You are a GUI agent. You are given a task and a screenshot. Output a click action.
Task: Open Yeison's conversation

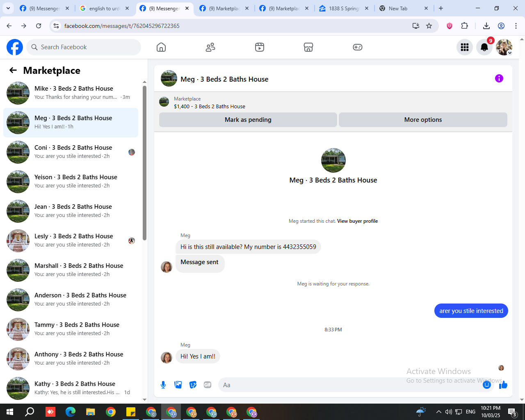[71, 182]
